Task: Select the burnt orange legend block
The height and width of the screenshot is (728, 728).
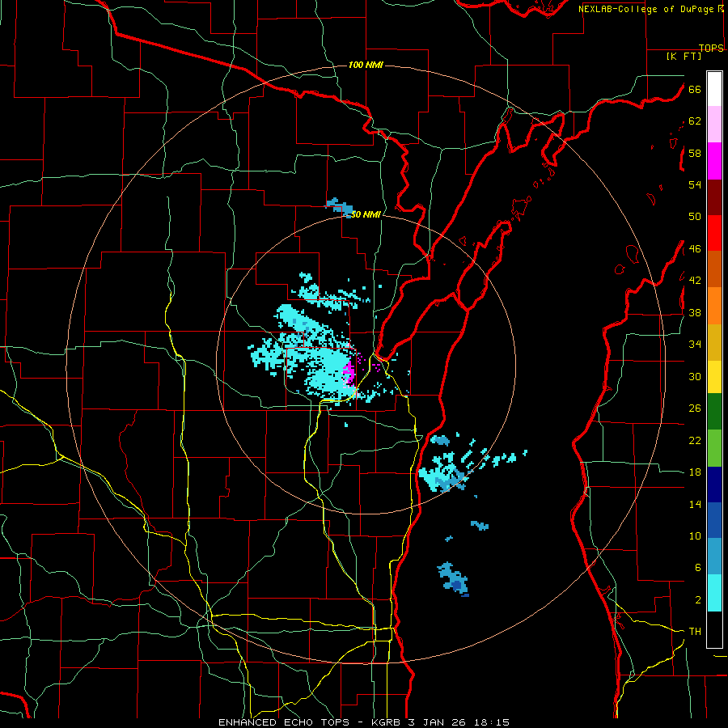Action: click(x=714, y=269)
